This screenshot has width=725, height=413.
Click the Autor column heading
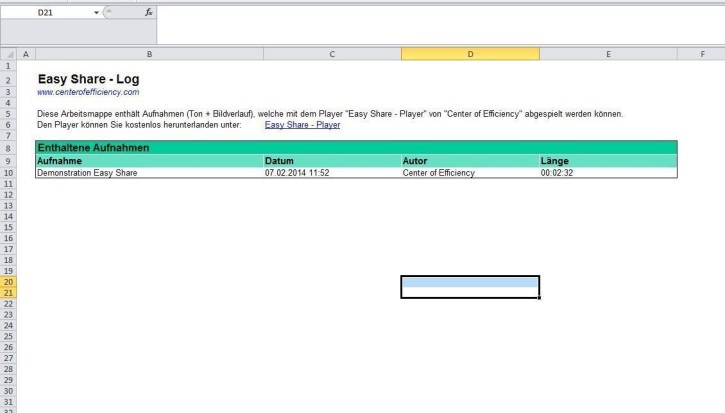tap(415, 161)
